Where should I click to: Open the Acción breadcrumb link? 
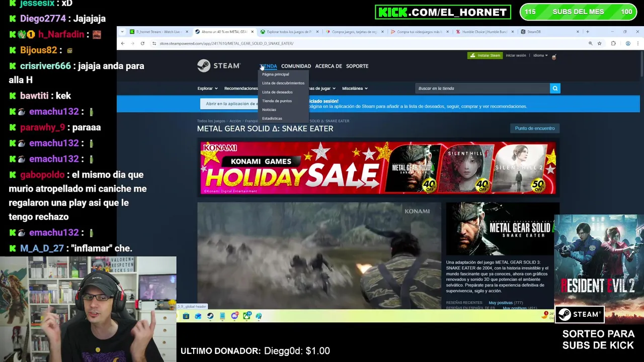click(235, 121)
